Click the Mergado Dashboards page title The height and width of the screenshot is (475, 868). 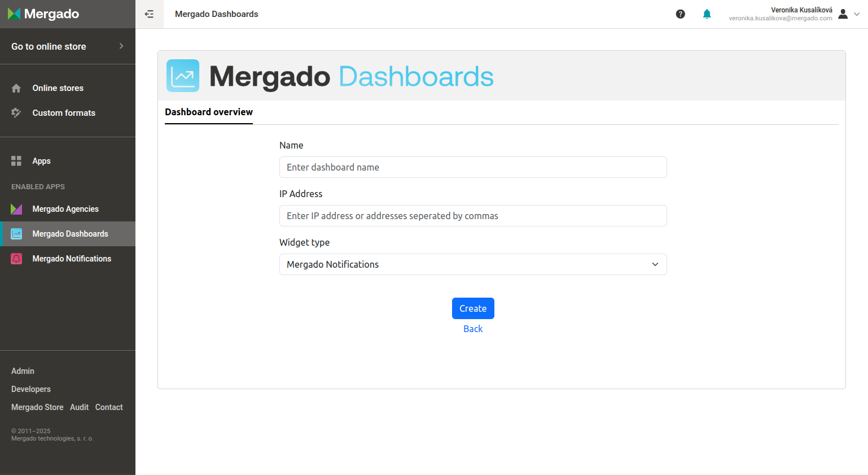click(x=217, y=14)
